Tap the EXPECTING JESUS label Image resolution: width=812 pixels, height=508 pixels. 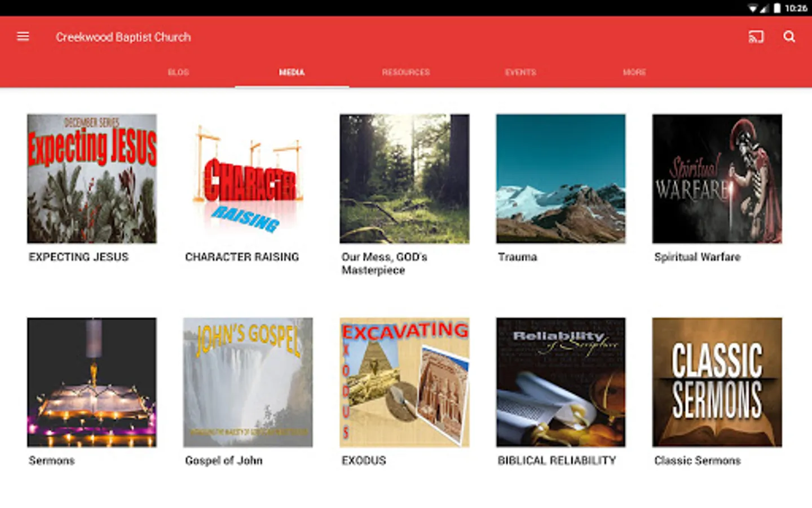pos(78,257)
